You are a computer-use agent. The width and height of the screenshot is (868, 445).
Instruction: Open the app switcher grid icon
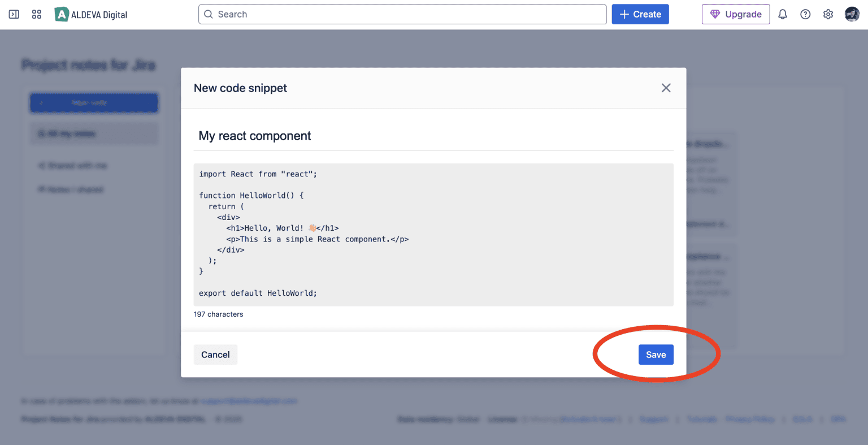37,14
